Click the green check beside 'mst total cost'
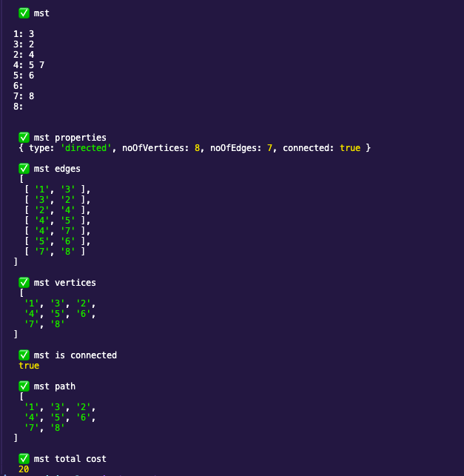Screen dimensions: 464x476 (24, 458)
